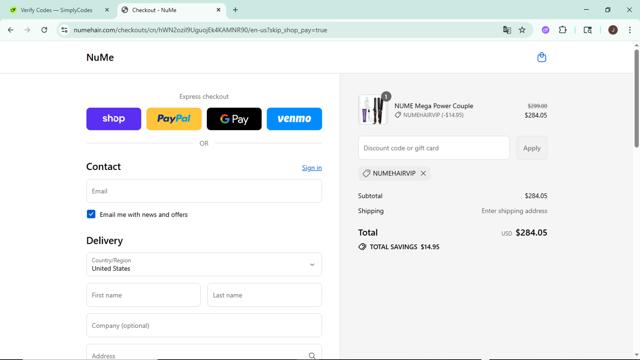Open the purple extension icon
640x360 pixels.
tap(545, 30)
